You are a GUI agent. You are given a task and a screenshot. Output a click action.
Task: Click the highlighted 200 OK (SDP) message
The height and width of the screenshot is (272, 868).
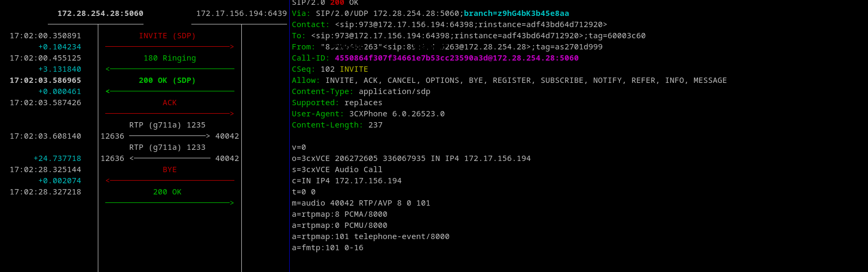tap(167, 81)
